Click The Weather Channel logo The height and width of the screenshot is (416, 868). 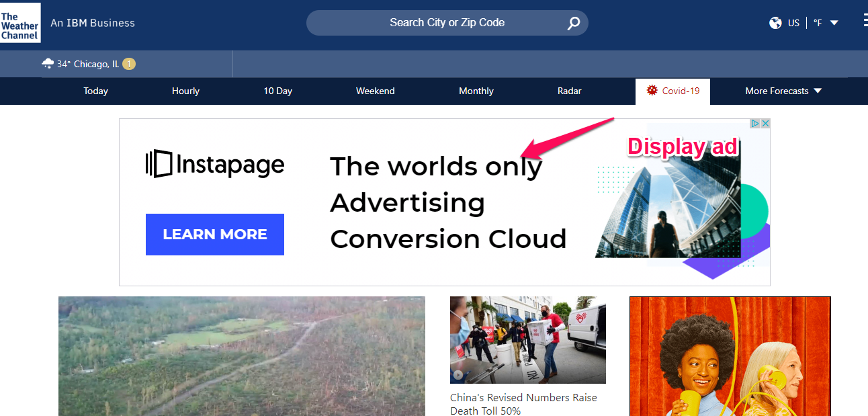coord(19,22)
